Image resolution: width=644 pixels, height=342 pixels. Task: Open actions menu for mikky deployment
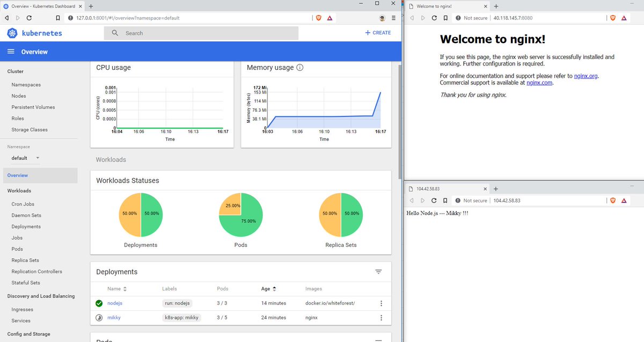(x=381, y=317)
